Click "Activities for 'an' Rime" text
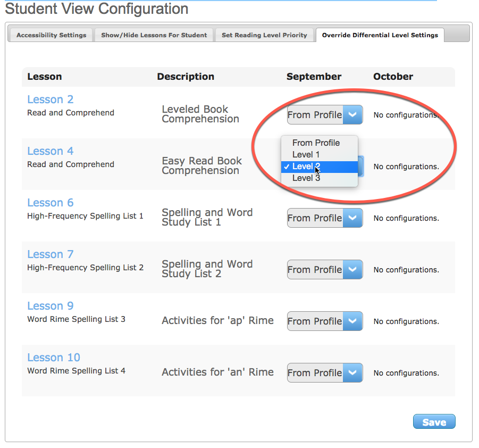 217,372
